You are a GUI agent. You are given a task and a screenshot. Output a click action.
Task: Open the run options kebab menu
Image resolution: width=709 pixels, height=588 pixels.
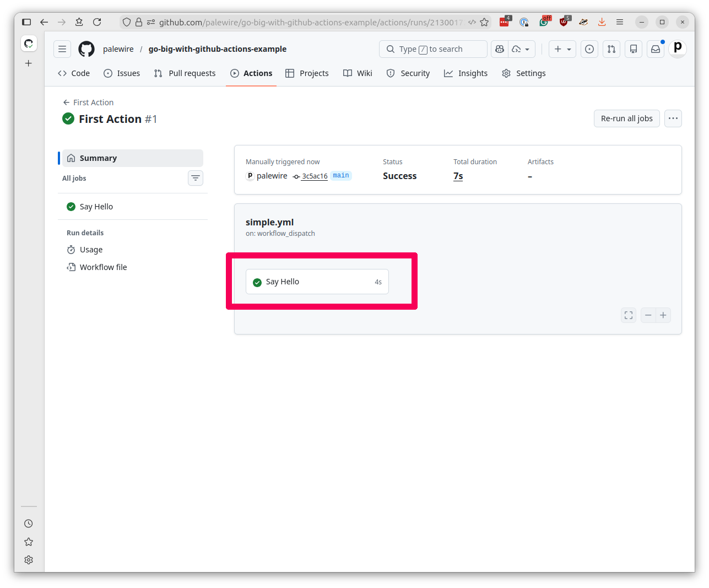click(x=673, y=118)
